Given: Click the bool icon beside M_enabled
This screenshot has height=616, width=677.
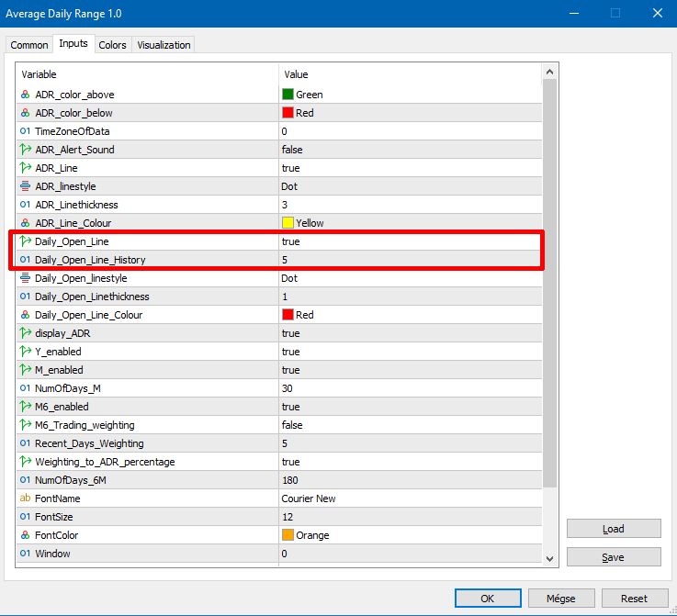Looking at the screenshot, I should 25,370.
